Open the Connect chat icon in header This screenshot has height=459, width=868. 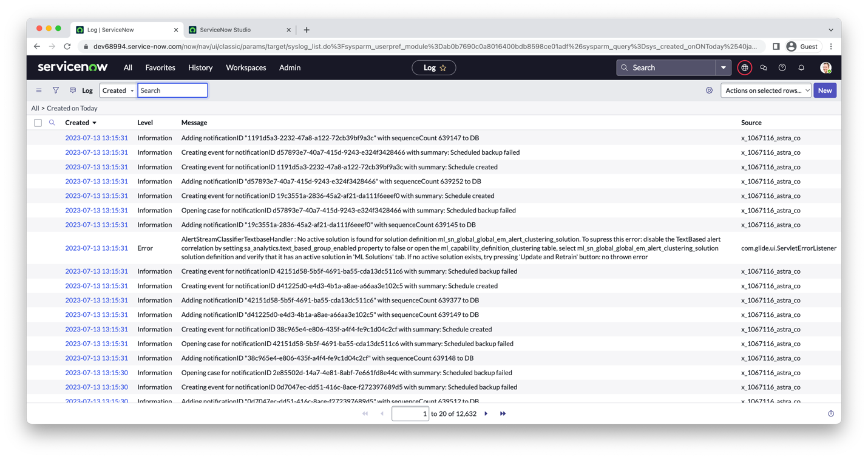pyautogui.click(x=764, y=67)
